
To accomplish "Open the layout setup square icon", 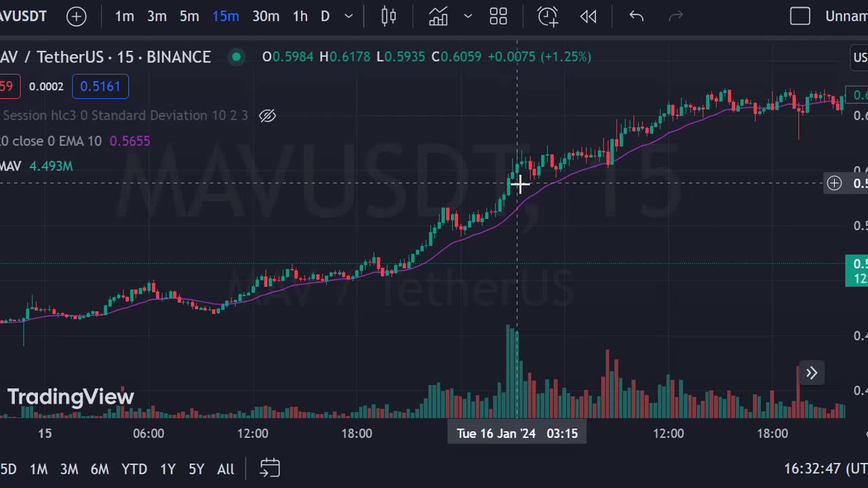I will click(x=800, y=16).
